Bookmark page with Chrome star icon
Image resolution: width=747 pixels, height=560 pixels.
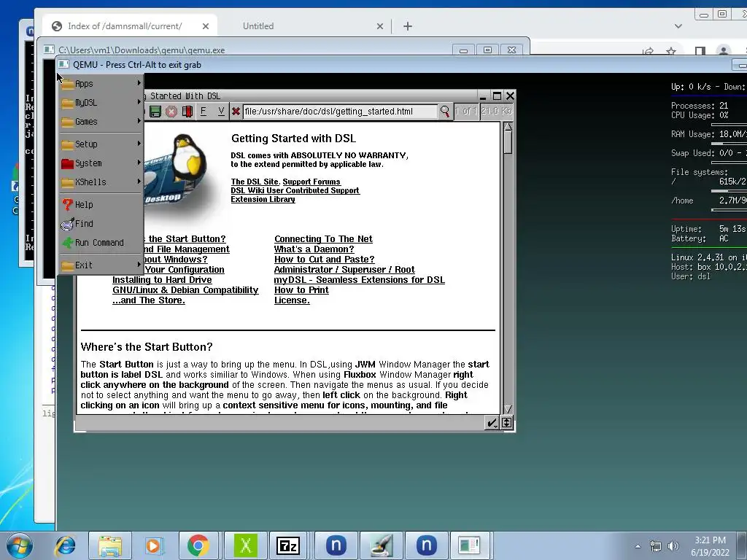(671, 51)
